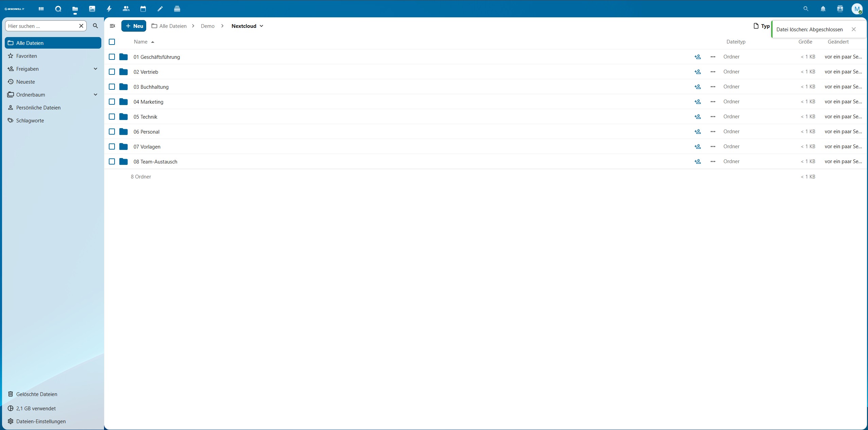Open the 05 Technik folder
The image size is (868, 430).
click(145, 117)
